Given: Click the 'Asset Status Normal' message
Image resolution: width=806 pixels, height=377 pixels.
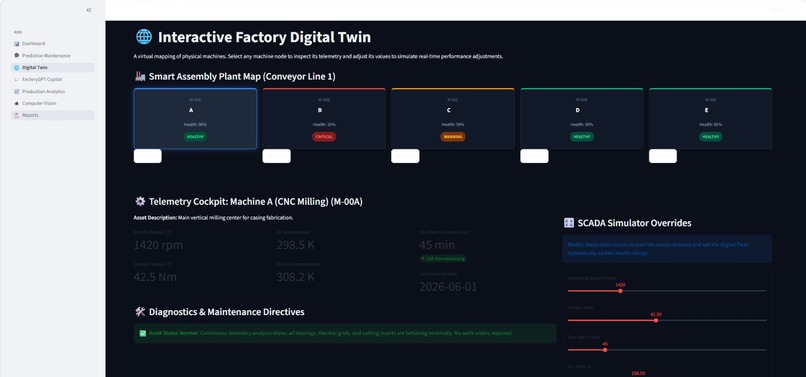Looking at the screenshot, I should 345,333.
